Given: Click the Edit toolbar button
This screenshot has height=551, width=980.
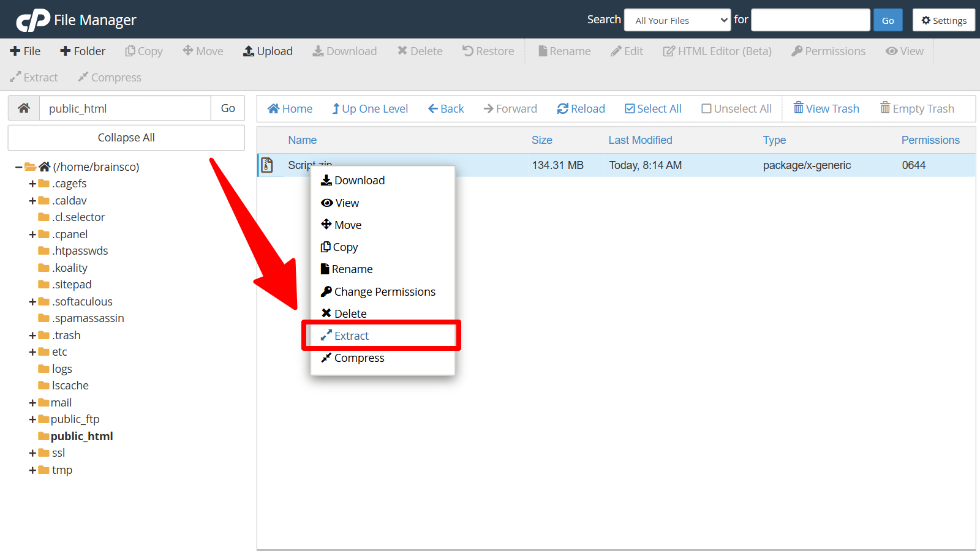Looking at the screenshot, I should (x=627, y=51).
